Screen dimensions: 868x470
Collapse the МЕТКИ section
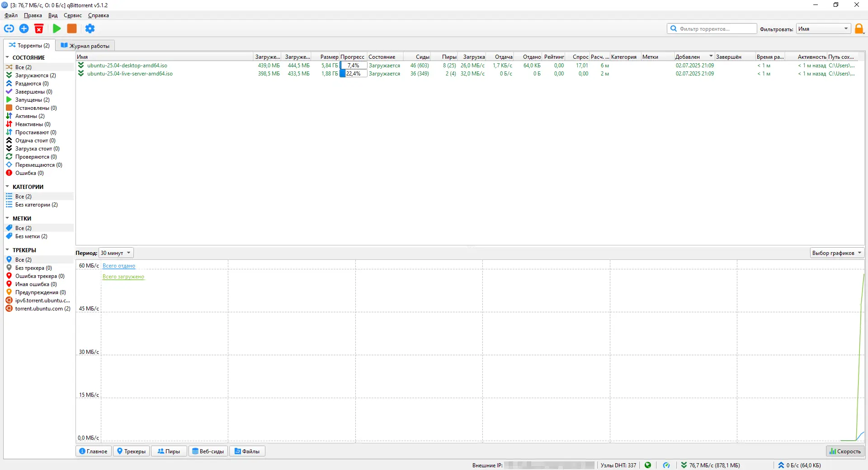click(7, 218)
